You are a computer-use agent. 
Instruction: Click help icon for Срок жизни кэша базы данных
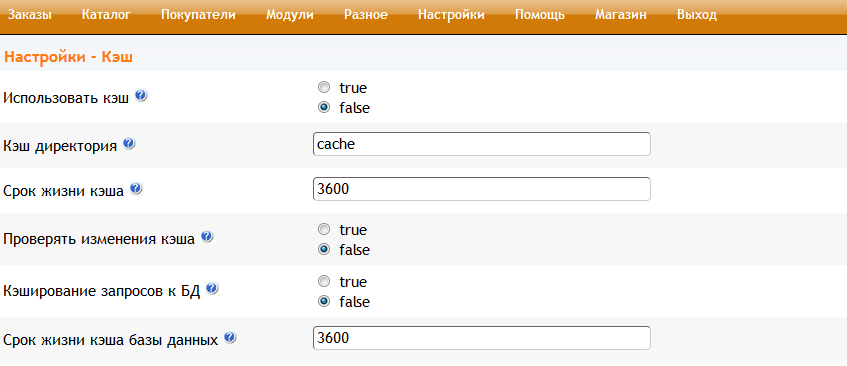coord(230,337)
